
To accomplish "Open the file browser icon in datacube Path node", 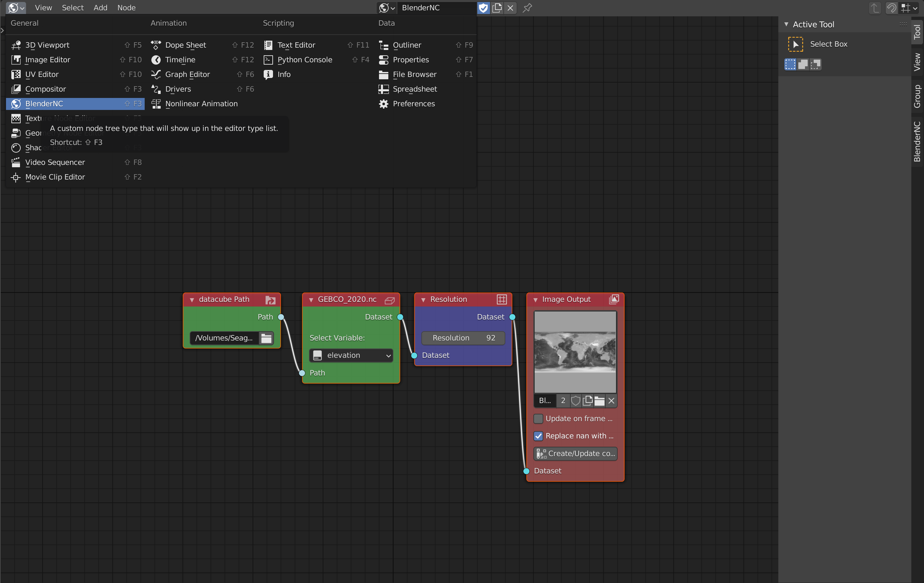I will pos(266,338).
